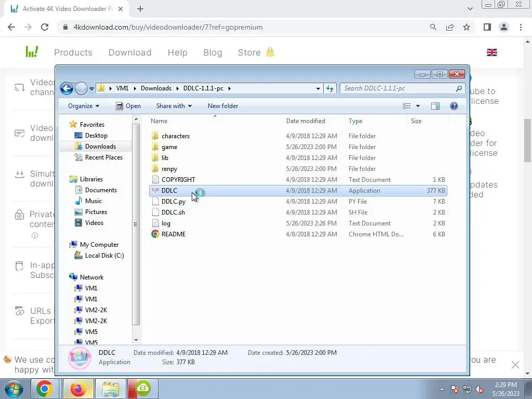Screen dimensions: 532x399
Task: Open Windows Start menu
Action: coord(14,389)
